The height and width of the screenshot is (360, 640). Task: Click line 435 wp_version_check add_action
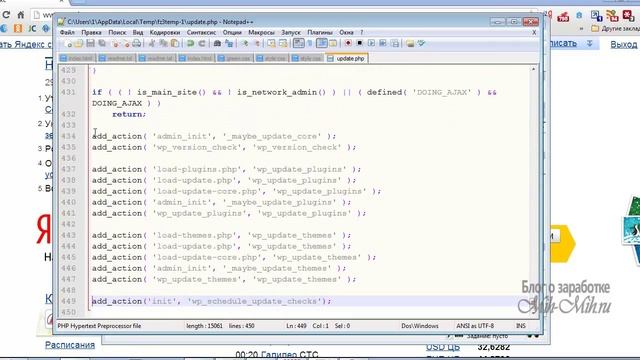tap(224, 147)
